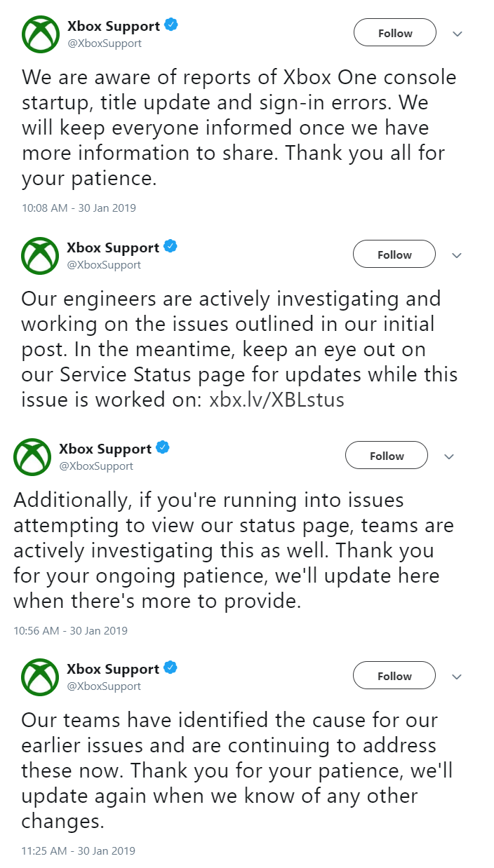Click the Xbox Support avatar on the first tweet
The image size is (494, 868).
click(40, 32)
